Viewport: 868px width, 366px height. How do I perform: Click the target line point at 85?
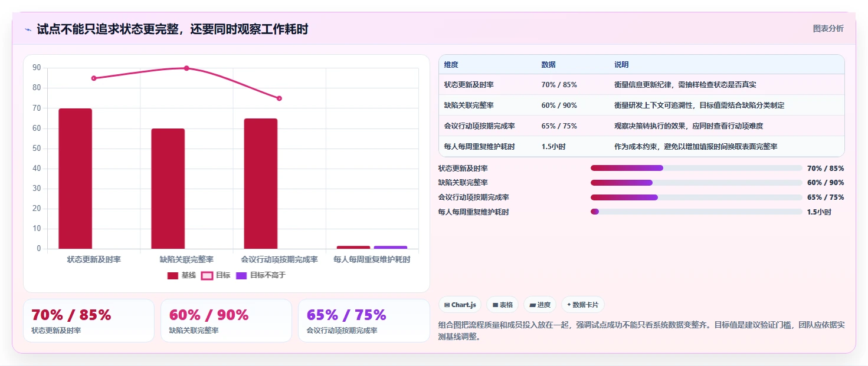[x=94, y=78]
